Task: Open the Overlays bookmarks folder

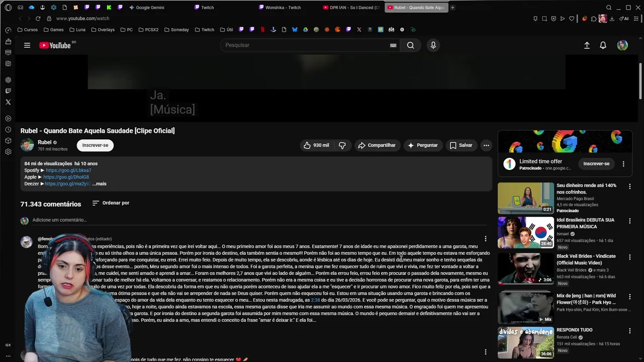Action: click(x=103, y=30)
